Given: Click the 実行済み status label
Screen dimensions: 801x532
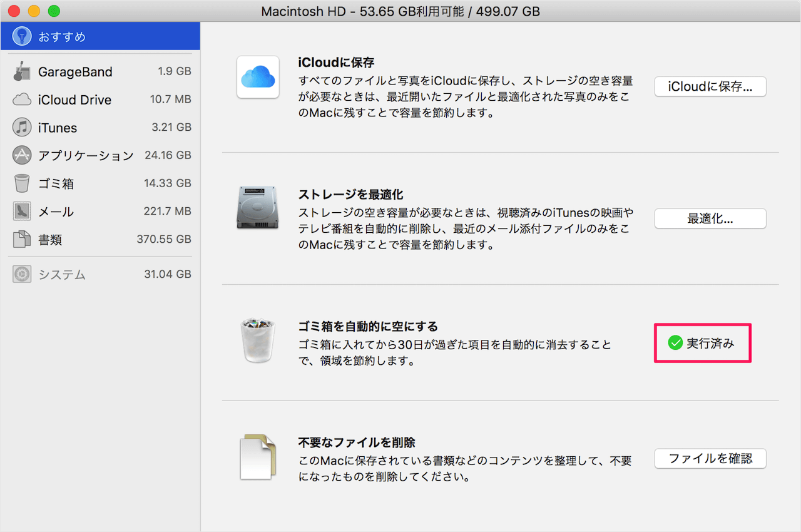Looking at the screenshot, I should coord(710,343).
